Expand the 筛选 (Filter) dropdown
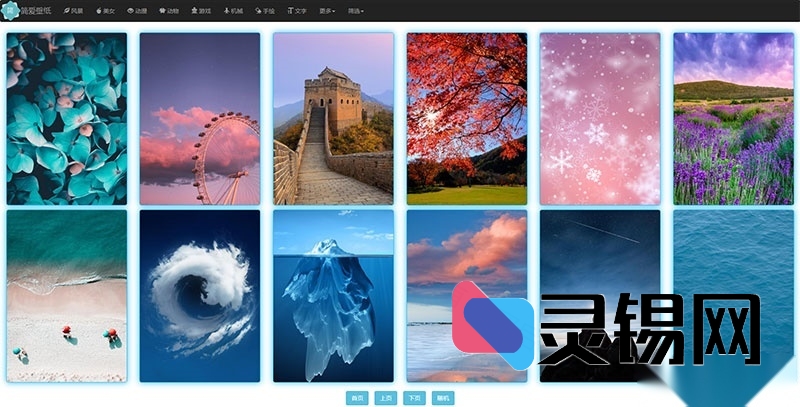800x407 pixels. [x=356, y=10]
